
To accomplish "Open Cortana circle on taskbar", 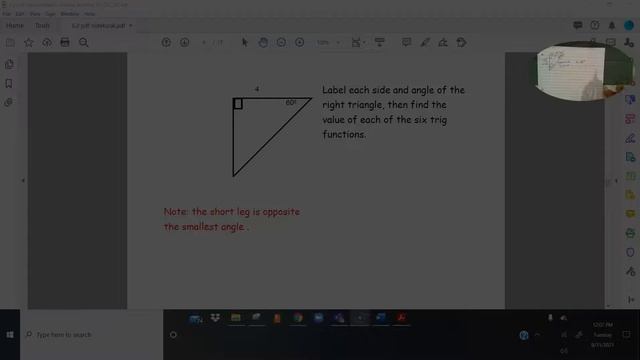I will click(x=173, y=335).
